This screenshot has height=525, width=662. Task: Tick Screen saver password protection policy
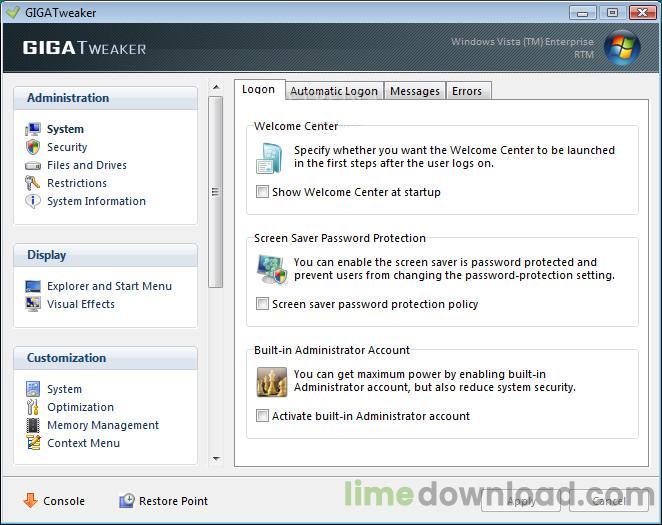pos(262,304)
